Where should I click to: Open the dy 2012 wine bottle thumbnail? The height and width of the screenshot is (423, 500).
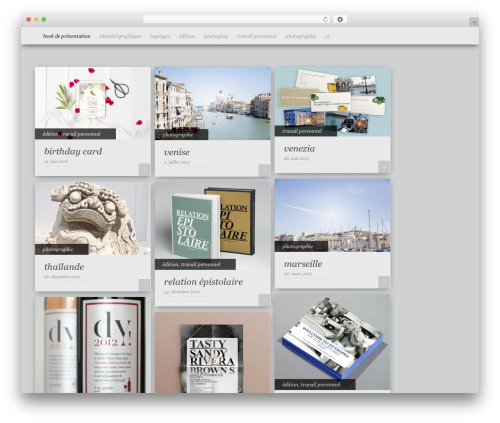click(93, 345)
